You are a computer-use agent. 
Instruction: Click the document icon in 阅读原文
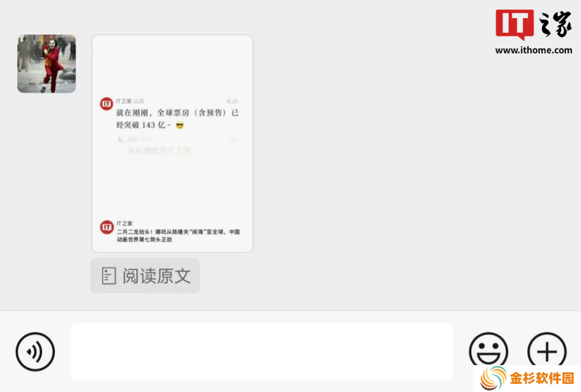[109, 276]
